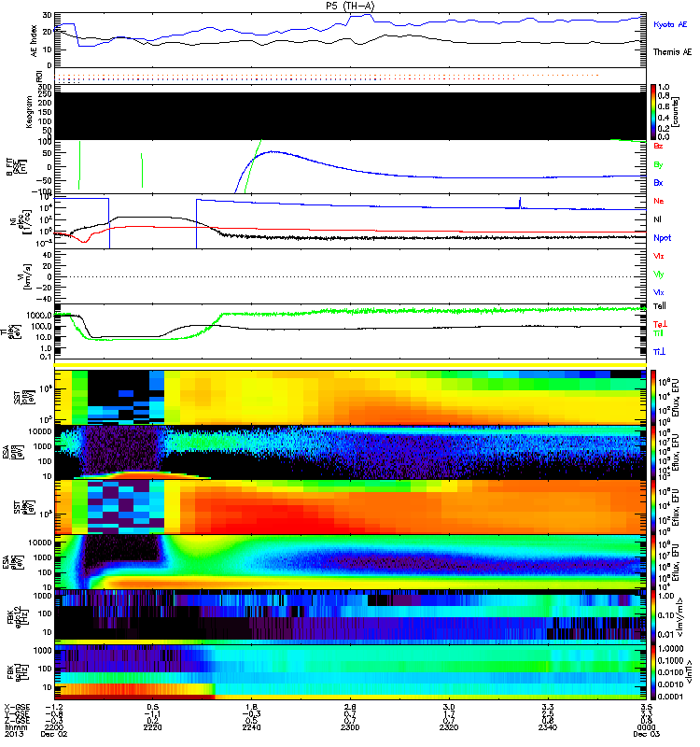
Task: Click the 2320 time tick label
Action: (449, 727)
